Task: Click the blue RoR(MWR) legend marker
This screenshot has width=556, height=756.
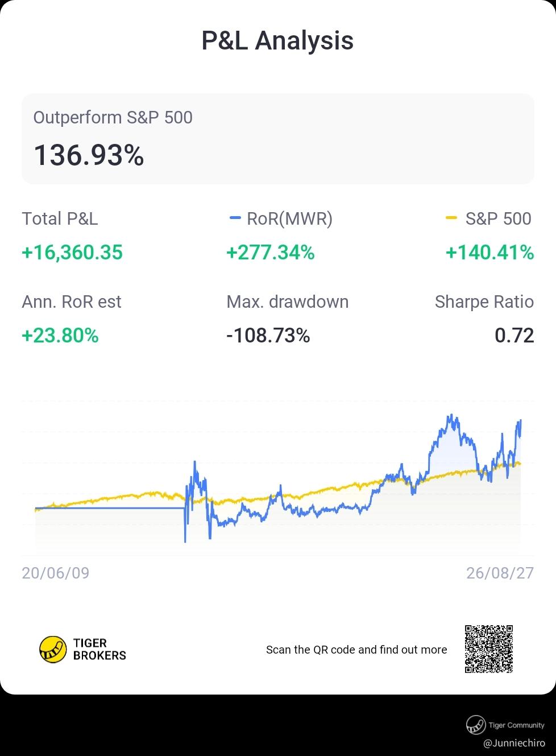Action: click(x=234, y=218)
